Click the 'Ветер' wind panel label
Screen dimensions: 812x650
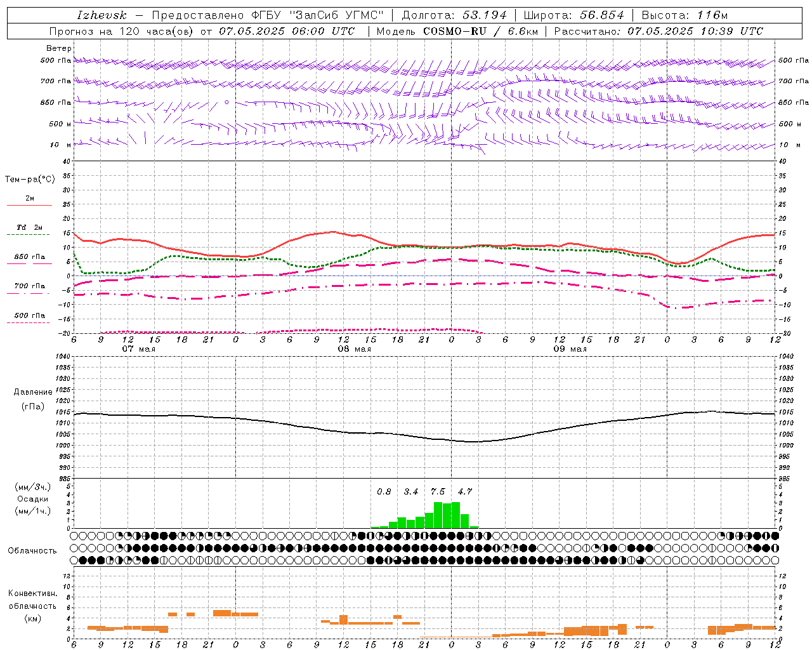coord(58,48)
